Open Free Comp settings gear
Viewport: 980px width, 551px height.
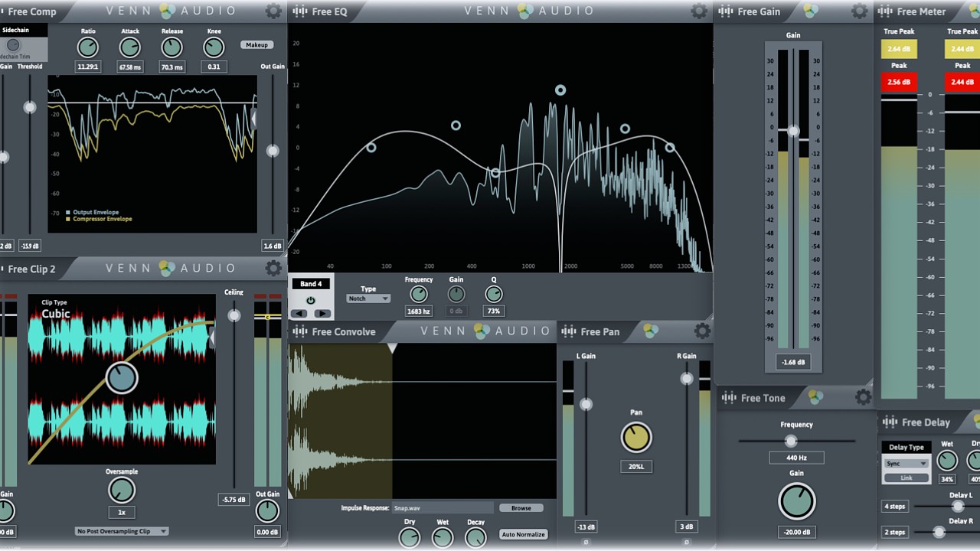(273, 11)
